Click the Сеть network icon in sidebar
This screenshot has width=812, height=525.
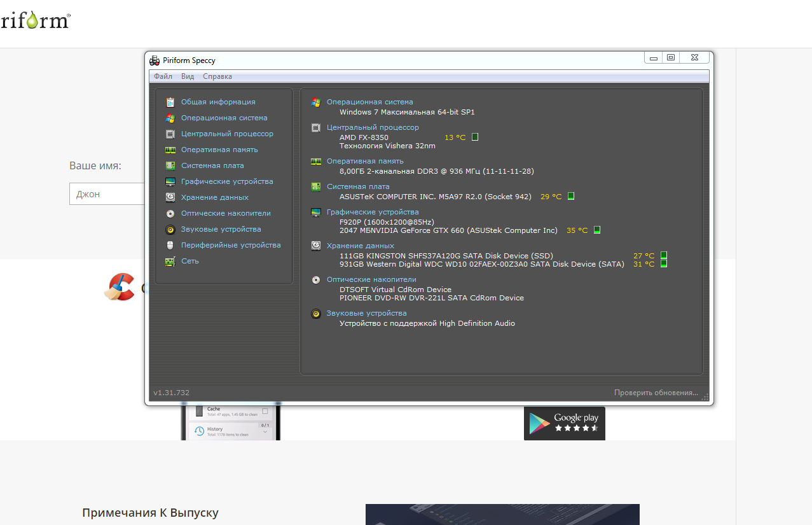point(170,261)
